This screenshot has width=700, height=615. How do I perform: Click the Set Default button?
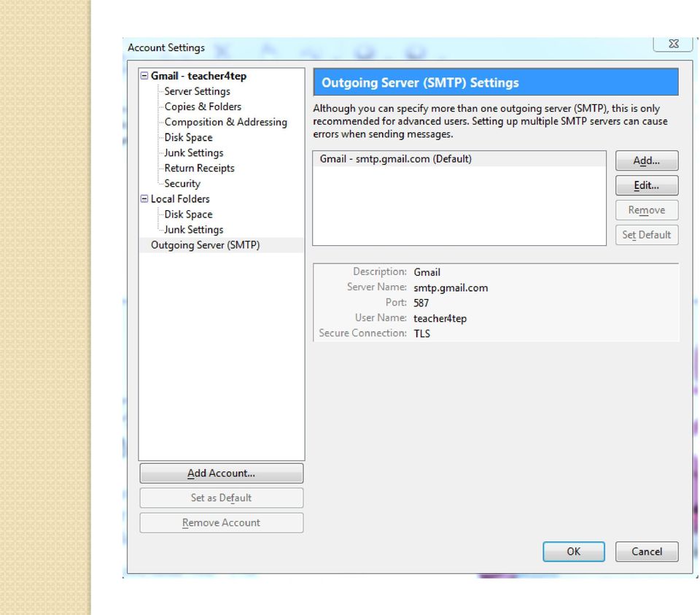point(647,235)
